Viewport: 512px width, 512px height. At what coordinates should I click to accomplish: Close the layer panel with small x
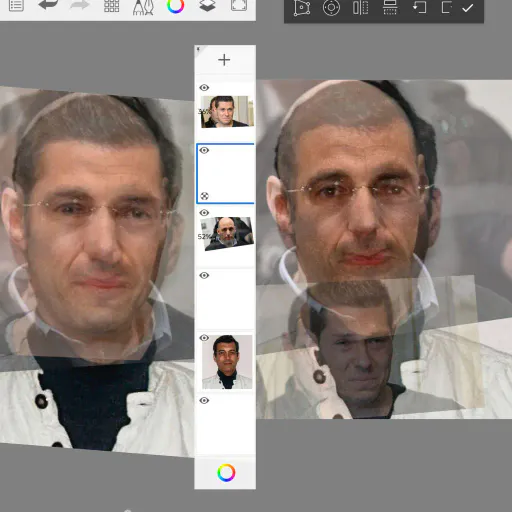[x=198, y=49]
